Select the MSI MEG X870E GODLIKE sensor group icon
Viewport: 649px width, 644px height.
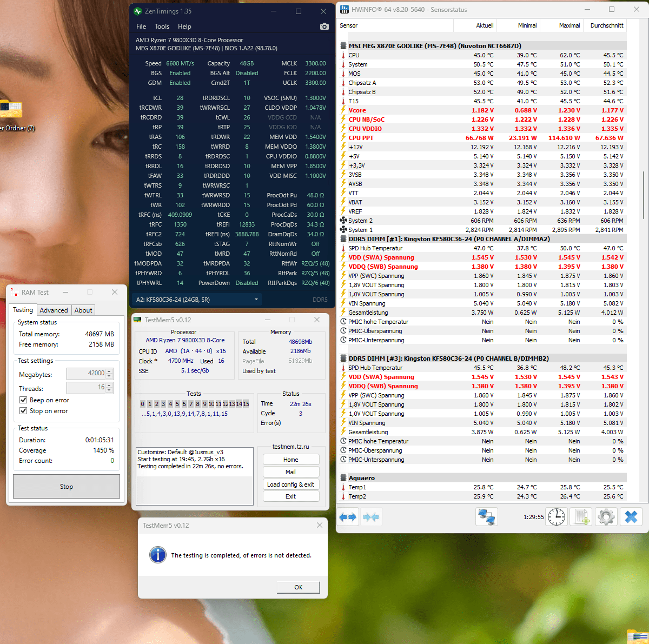coord(343,46)
